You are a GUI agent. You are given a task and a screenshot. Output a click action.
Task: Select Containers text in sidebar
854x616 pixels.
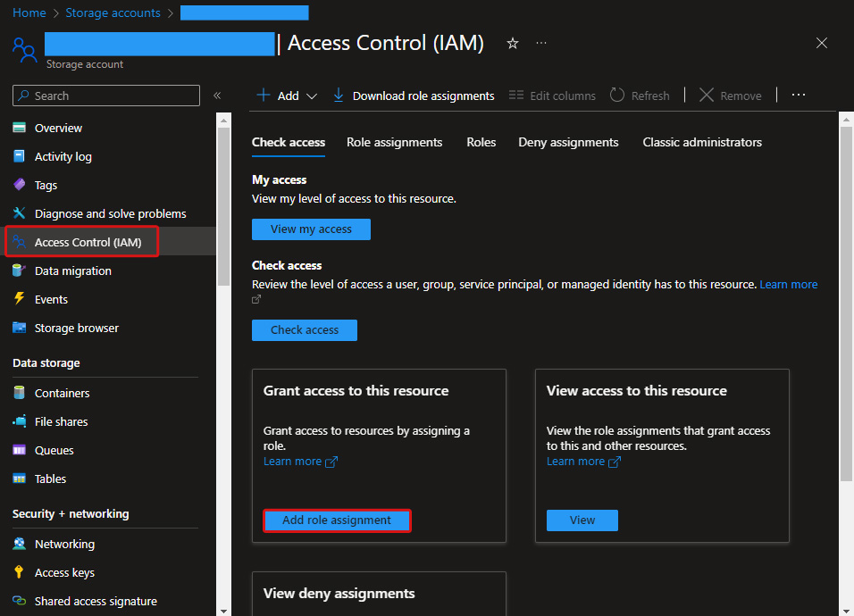(63, 393)
